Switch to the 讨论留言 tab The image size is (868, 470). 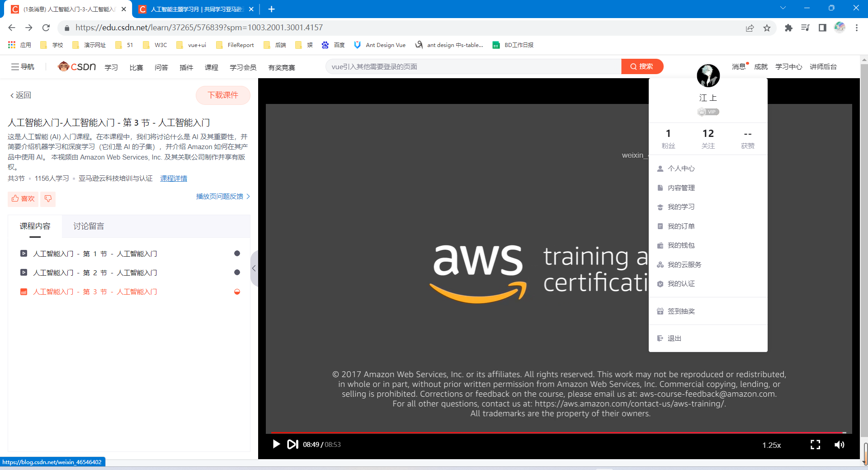tap(89, 226)
